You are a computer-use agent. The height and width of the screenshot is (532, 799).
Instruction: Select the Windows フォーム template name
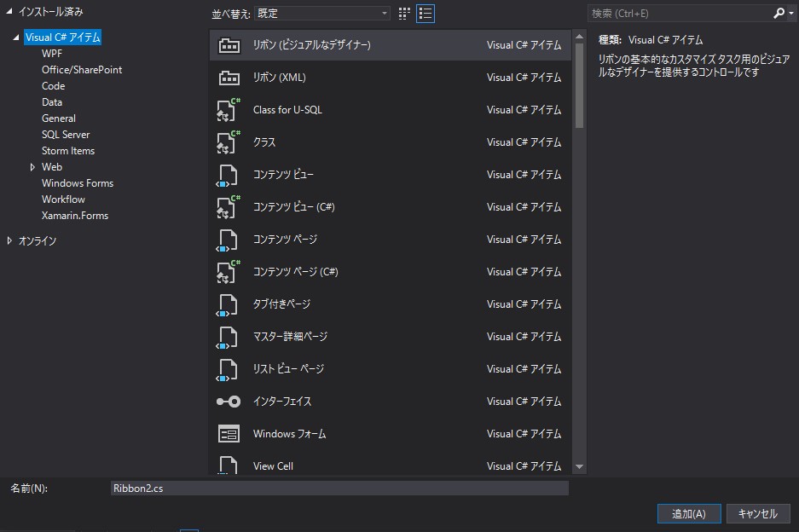[x=289, y=434]
